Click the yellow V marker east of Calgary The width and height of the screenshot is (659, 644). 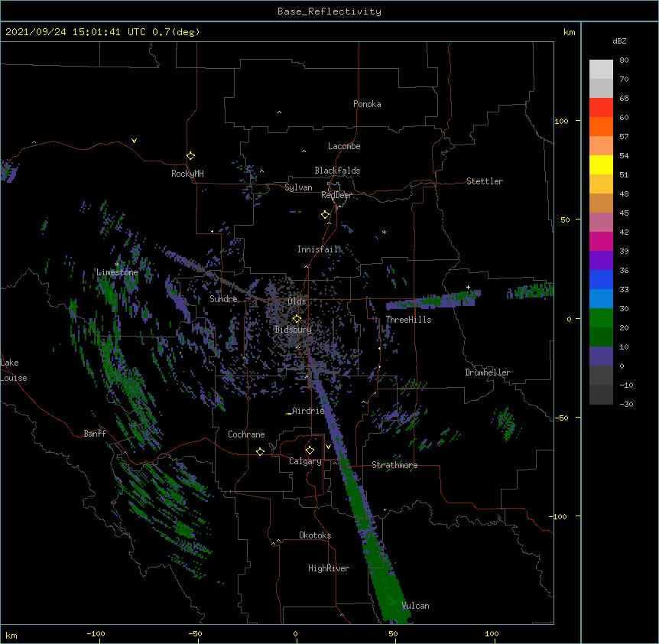328,447
